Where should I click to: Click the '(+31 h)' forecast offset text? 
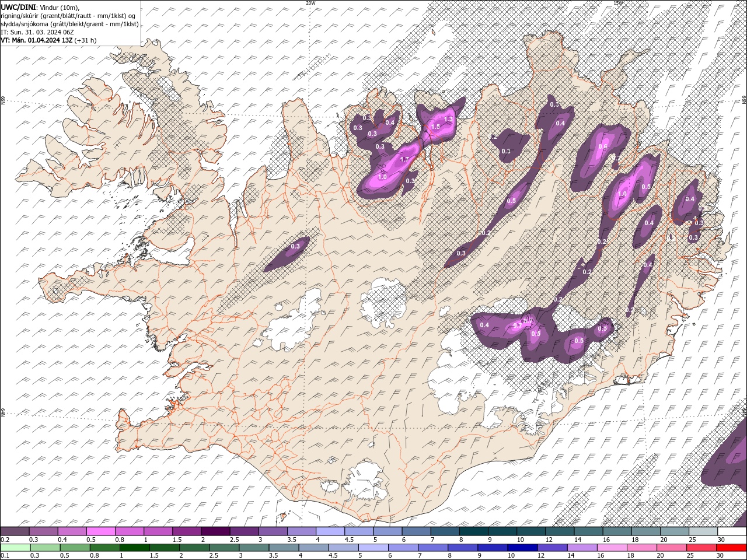tap(86, 40)
